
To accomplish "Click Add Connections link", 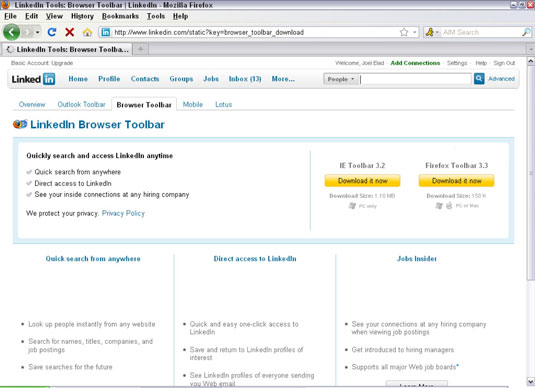I will coord(415,63).
